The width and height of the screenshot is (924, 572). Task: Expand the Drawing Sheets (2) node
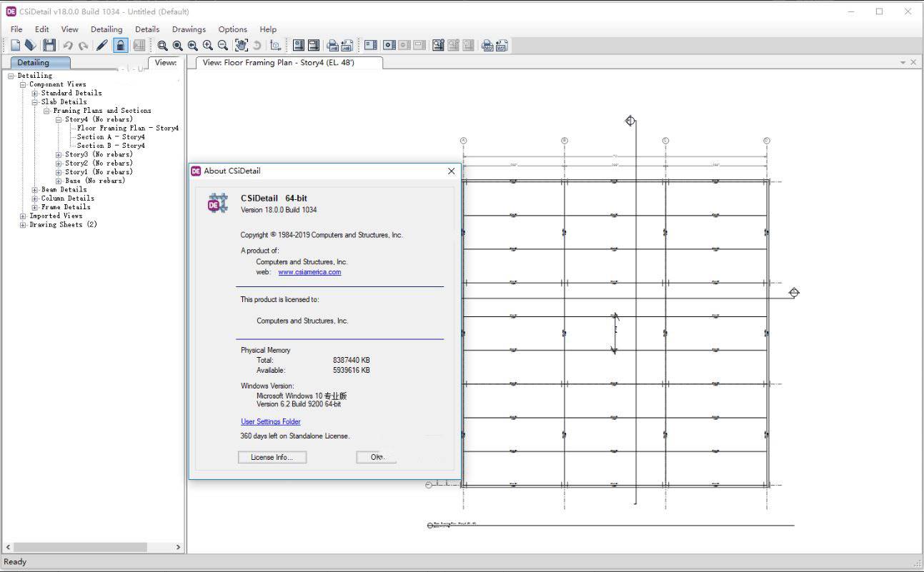[x=23, y=225]
